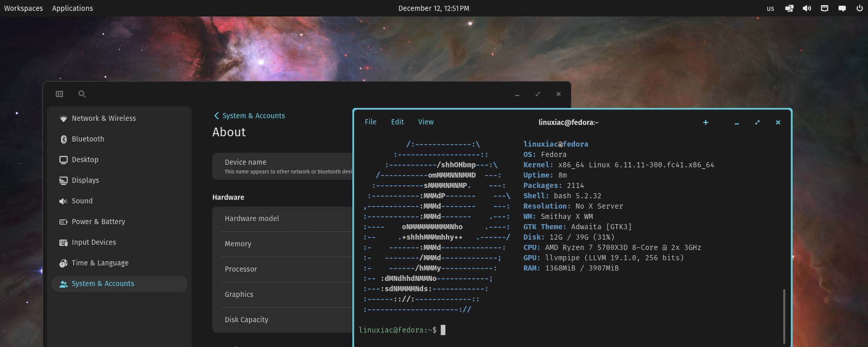Maximize the terminal window
This screenshot has height=347, width=868.
coord(757,122)
